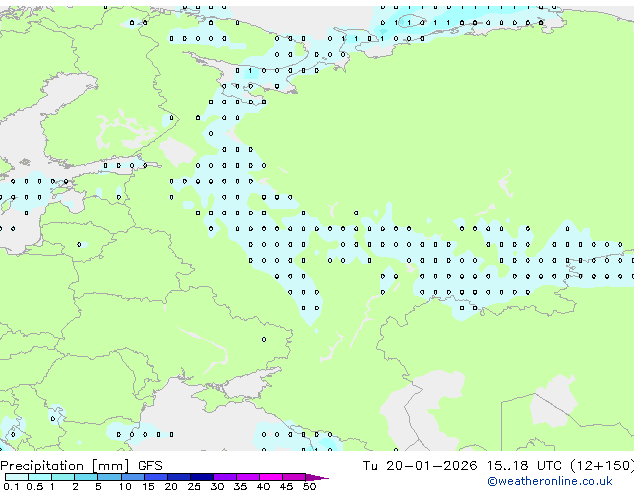This screenshot has height=490, width=634.
Task: Select the 45–50 mm legend color swatch
Action: tap(294, 477)
